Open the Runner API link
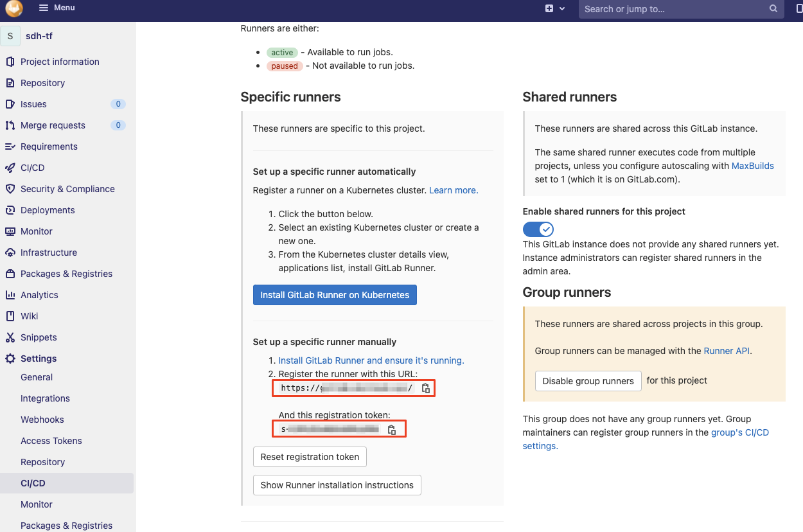This screenshot has width=803, height=532. 727,351
